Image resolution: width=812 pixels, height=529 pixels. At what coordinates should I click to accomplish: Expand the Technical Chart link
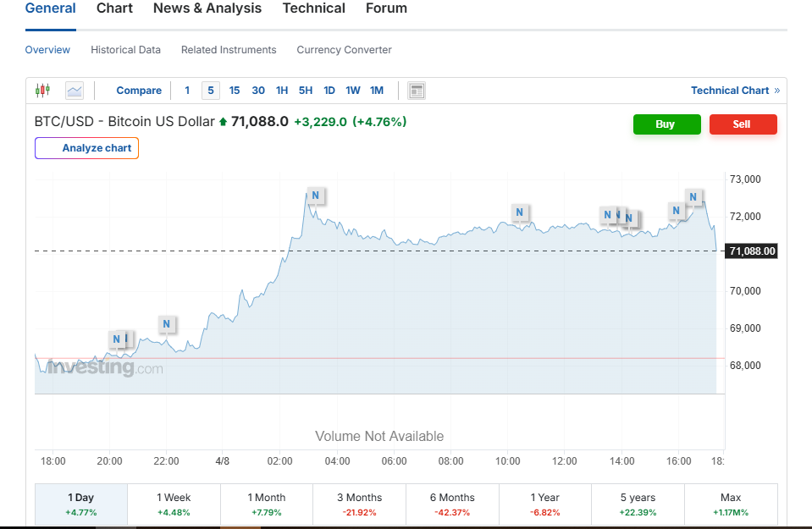735,91
